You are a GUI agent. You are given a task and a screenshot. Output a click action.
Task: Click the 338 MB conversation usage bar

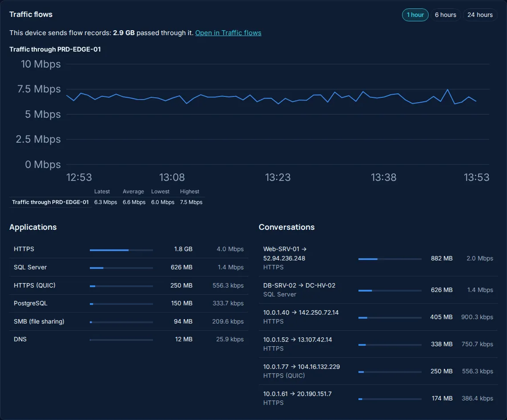point(390,345)
